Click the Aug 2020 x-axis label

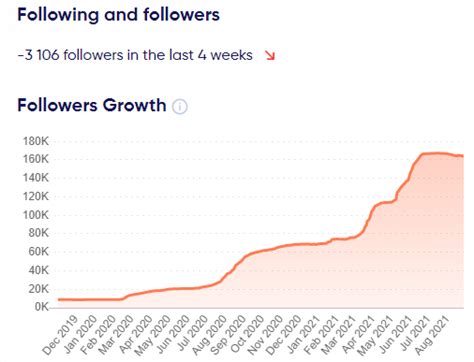[209, 335]
